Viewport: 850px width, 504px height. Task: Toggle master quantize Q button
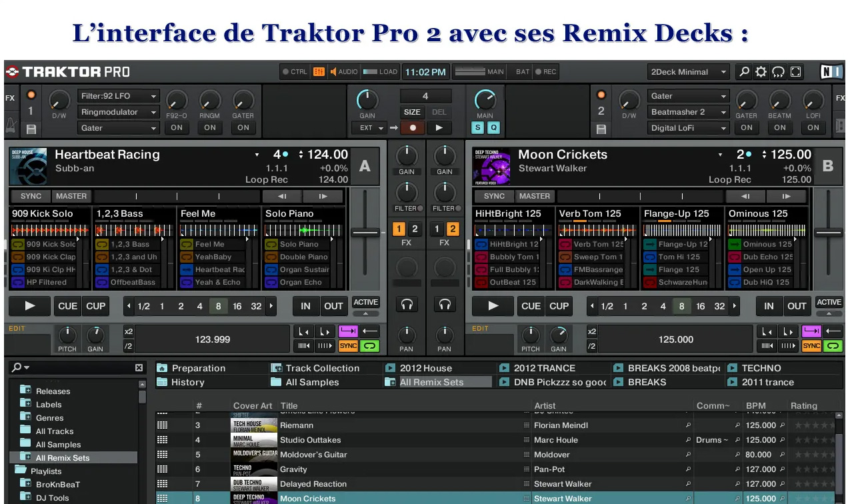coord(493,127)
